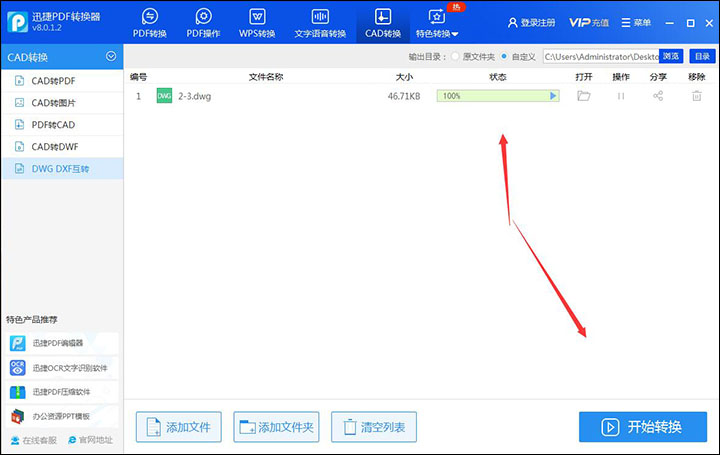Click the 46.71KB size value
Image resolution: width=720 pixels, height=455 pixels.
pyautogui.click(x=404, y=96)
